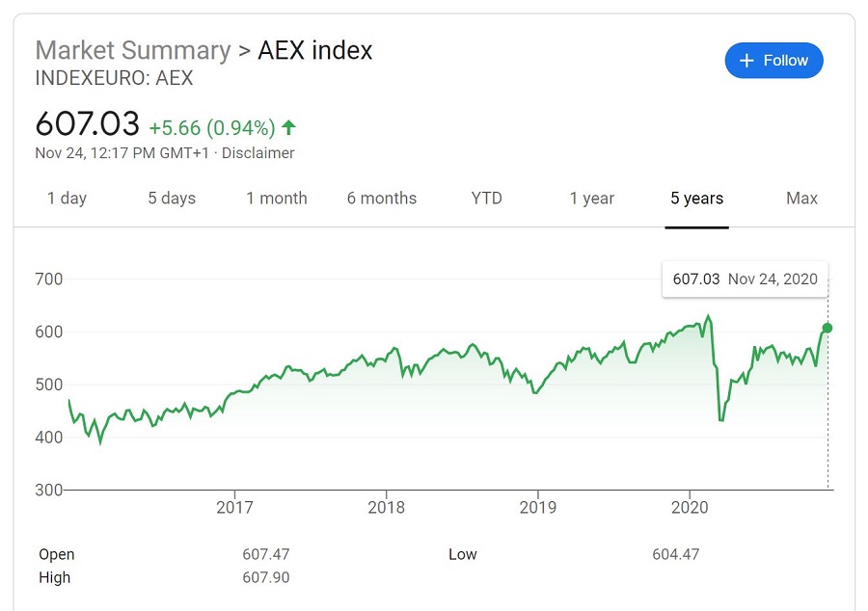Click the 2020 marker on the axis

point(690,507)
